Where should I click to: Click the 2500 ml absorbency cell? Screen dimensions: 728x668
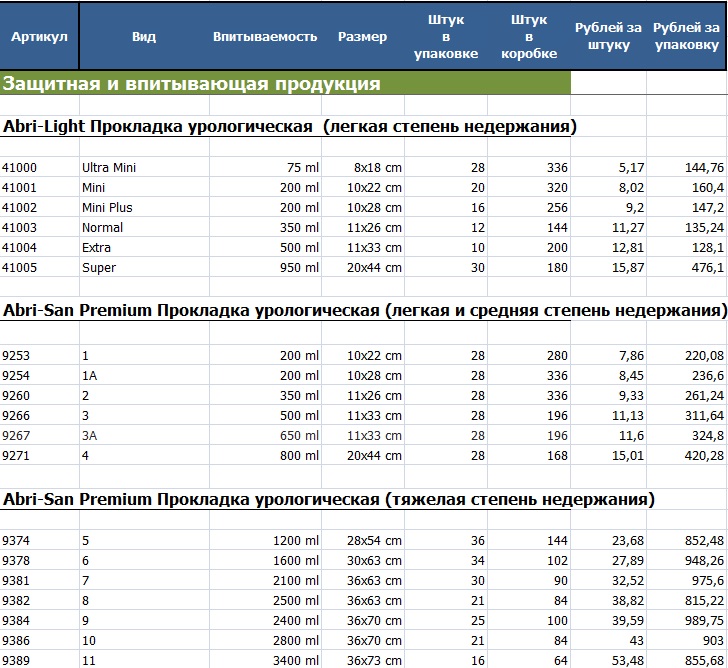[265, 600]
